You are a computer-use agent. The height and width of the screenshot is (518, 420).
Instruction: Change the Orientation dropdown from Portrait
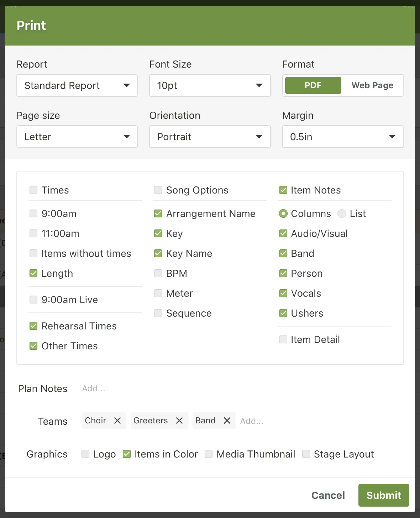[210, 137]
